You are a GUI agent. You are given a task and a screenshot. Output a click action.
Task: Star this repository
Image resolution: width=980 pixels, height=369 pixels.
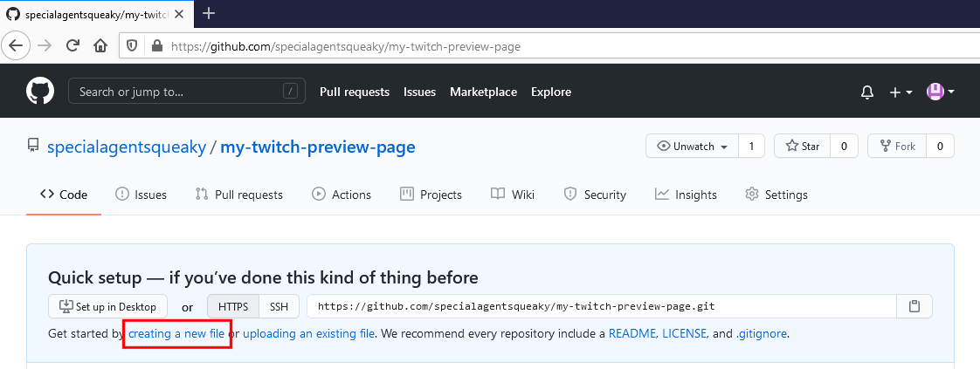(x=803, y=147)
